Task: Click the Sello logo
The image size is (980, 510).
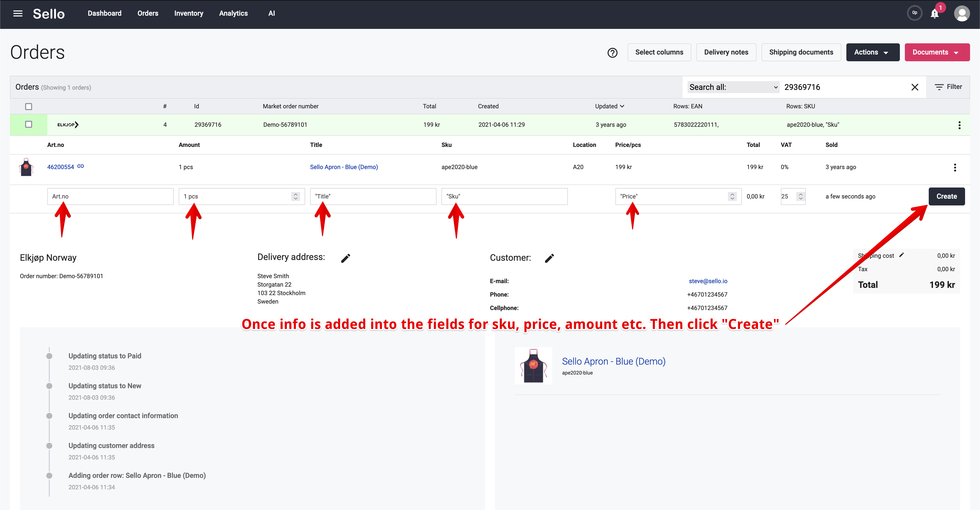Action: tap(49, 14)
